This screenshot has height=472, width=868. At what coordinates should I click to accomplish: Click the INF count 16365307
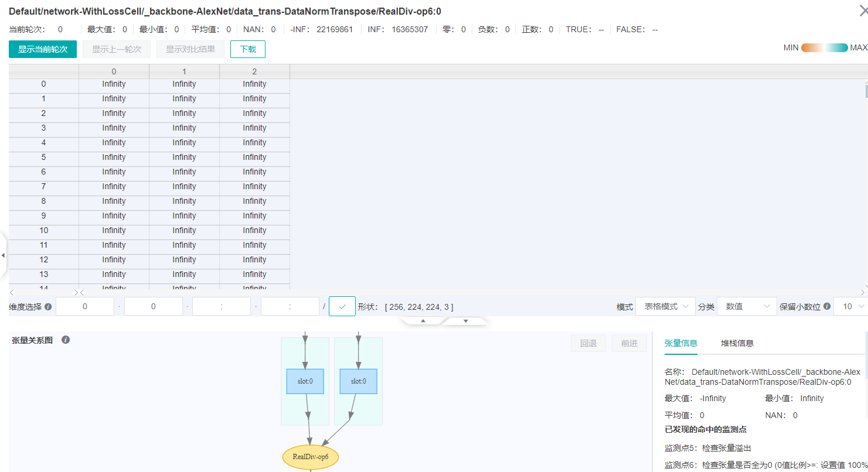pos(410,29)
